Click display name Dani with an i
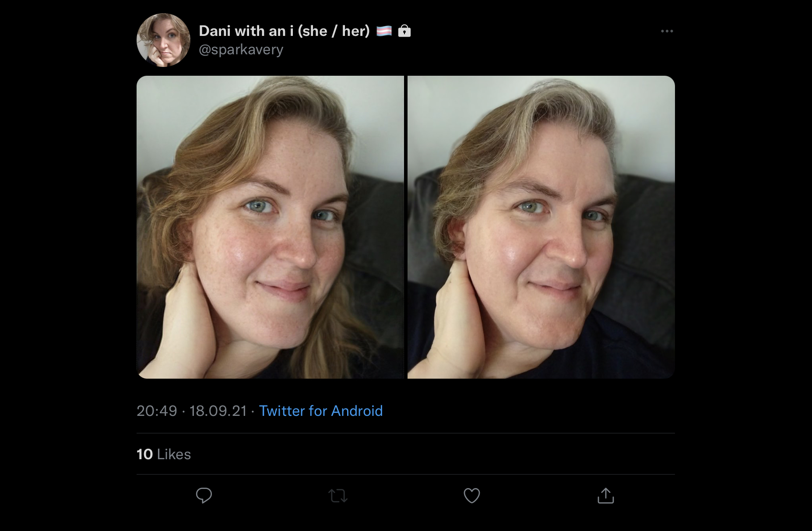Screen dimensions: 812x531 [246, 31]
